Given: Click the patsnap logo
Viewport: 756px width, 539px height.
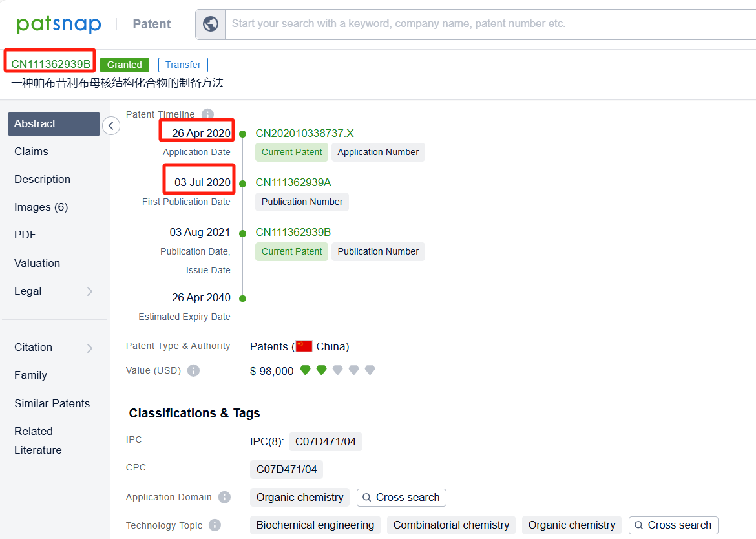Looking at the screenshot, I should click(59, 25).
